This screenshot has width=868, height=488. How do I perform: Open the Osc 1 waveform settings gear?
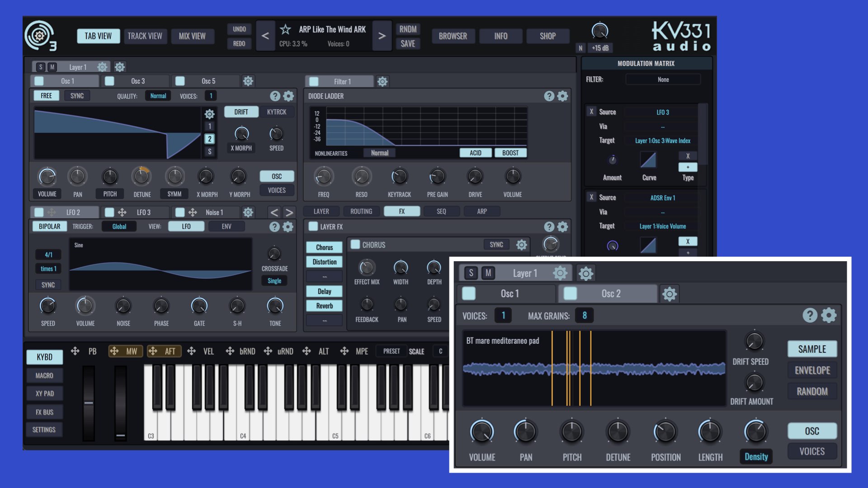pos(209,114)
